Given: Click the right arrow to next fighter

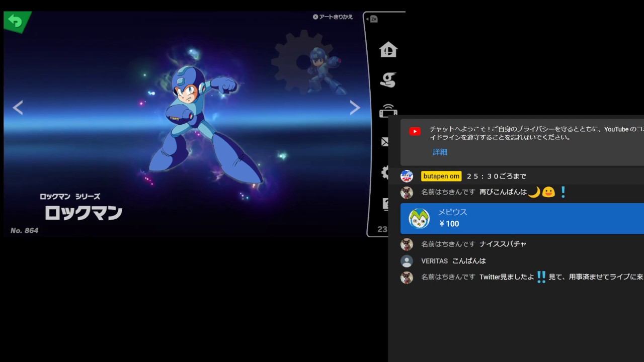Looking at the screenshot, I should click(355, 108).
